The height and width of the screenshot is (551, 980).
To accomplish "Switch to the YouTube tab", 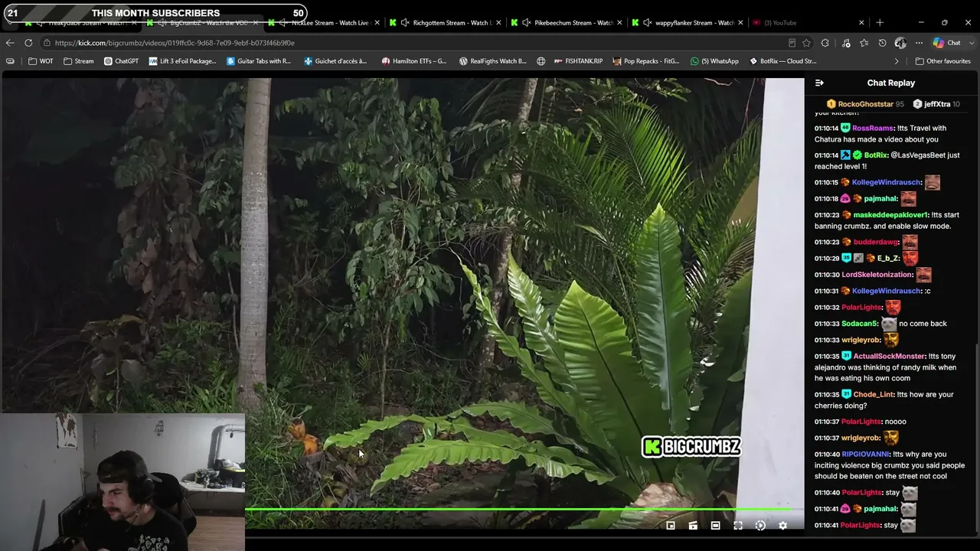I will [x=808, y=23].
